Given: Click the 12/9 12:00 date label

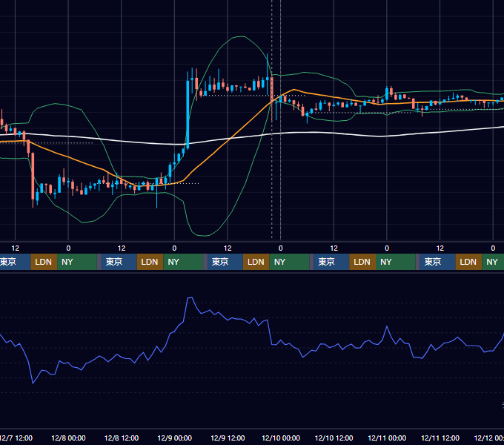Looking at the screenshot, I should point(228,438).
